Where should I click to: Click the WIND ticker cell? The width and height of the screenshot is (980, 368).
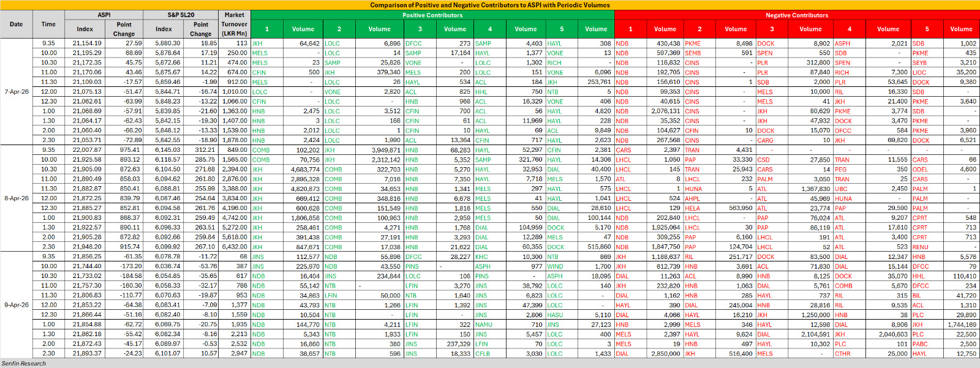click(555, 266)
